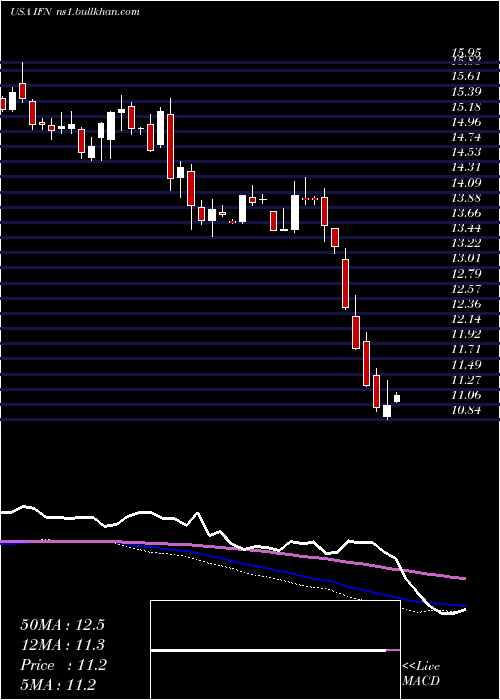Image resolution: width=500 pixels, height=700 pixels.
Task: Click the 15.18 price axis label
Action: click(x=466, y=107)
